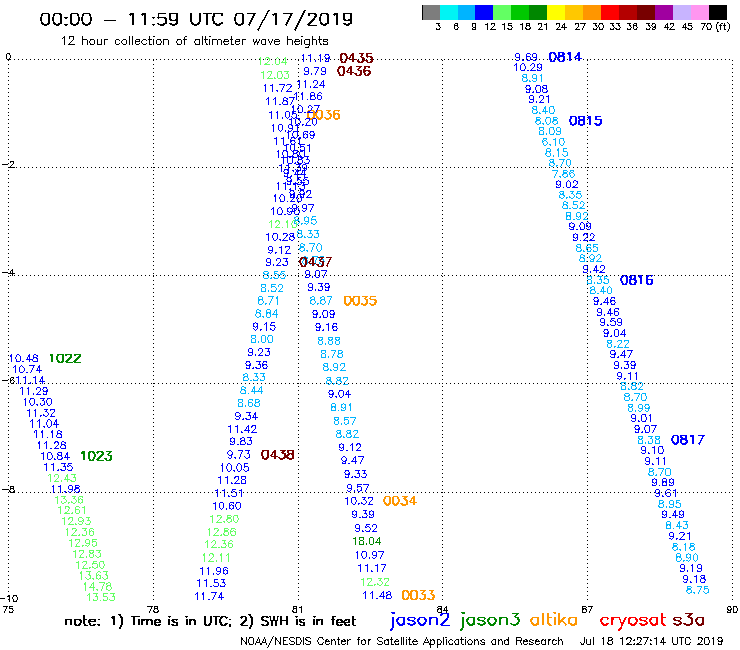740x650 pixels.
Task: Click the wave height value '10.74'
Action: click(27, 369)
